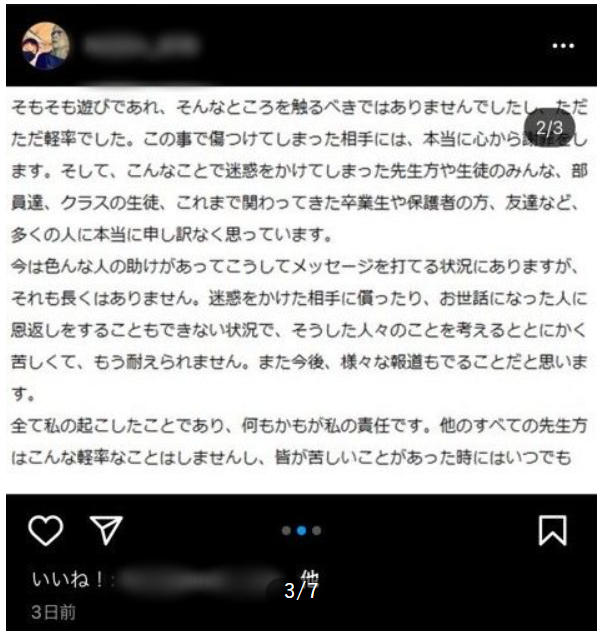The width and height of the screenshot is (602, 631).
Task: Click the last text line ending はいつでも
Action: 291,458
